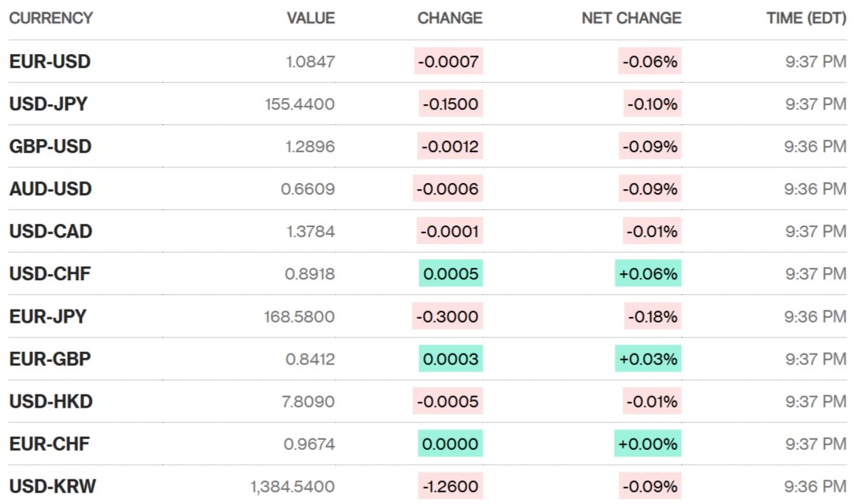The image size is (858, 504).
Task: Click the CHANGE column header
Action: pos(449,18)
